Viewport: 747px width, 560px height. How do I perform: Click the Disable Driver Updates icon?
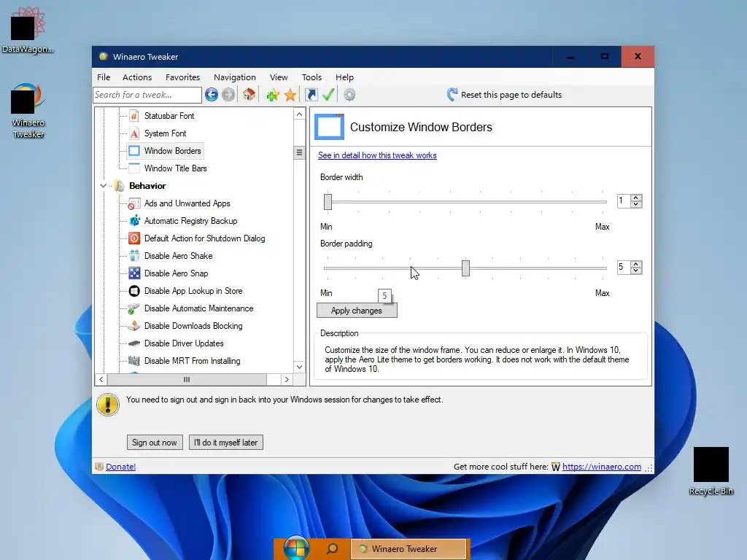[134, 343]
